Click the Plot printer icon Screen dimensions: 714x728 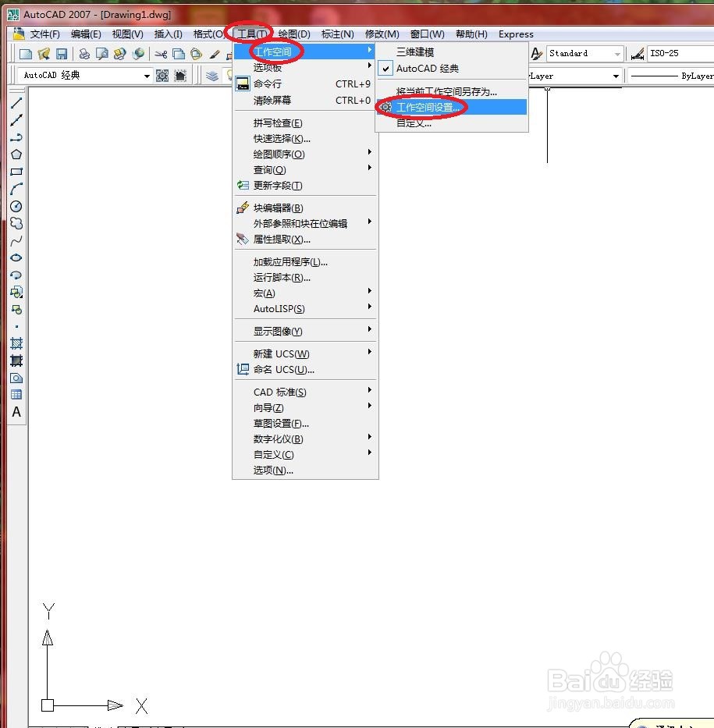click(84, 54)
